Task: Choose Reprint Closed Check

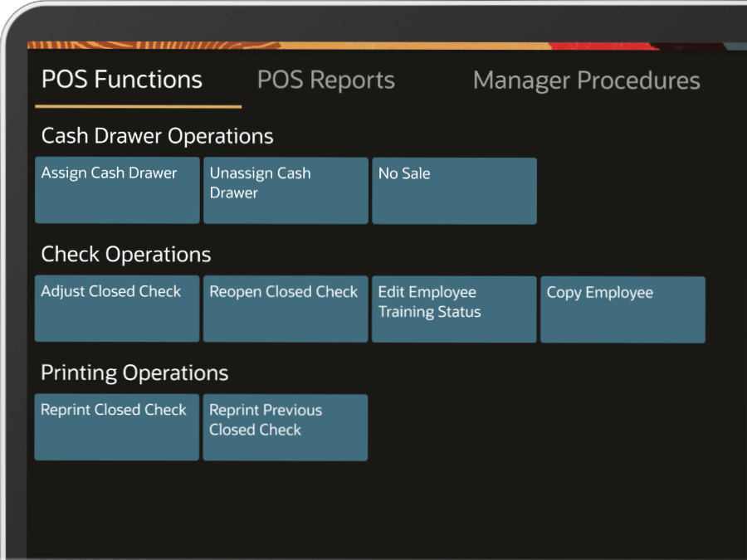Action: click(117, 427)
